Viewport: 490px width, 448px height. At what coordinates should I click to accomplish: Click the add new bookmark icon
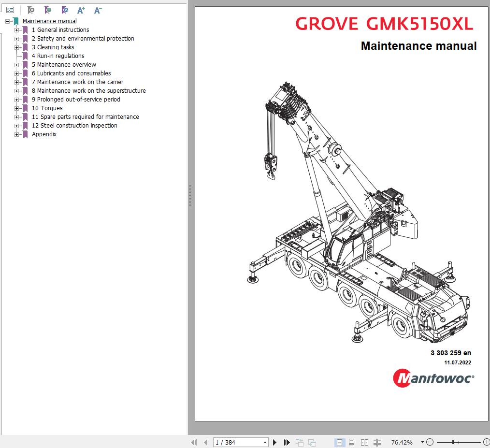(47, 10)
